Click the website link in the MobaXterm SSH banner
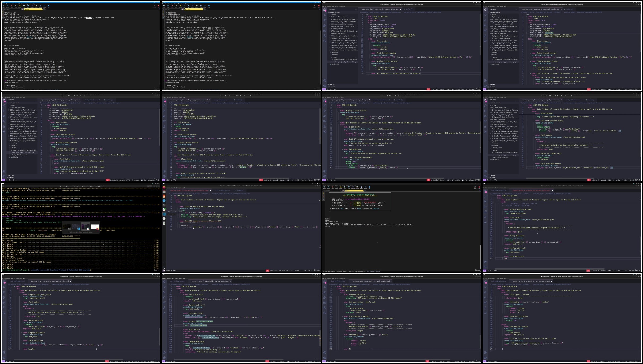This screenshot has width=643, height=364. click(376, 209)
